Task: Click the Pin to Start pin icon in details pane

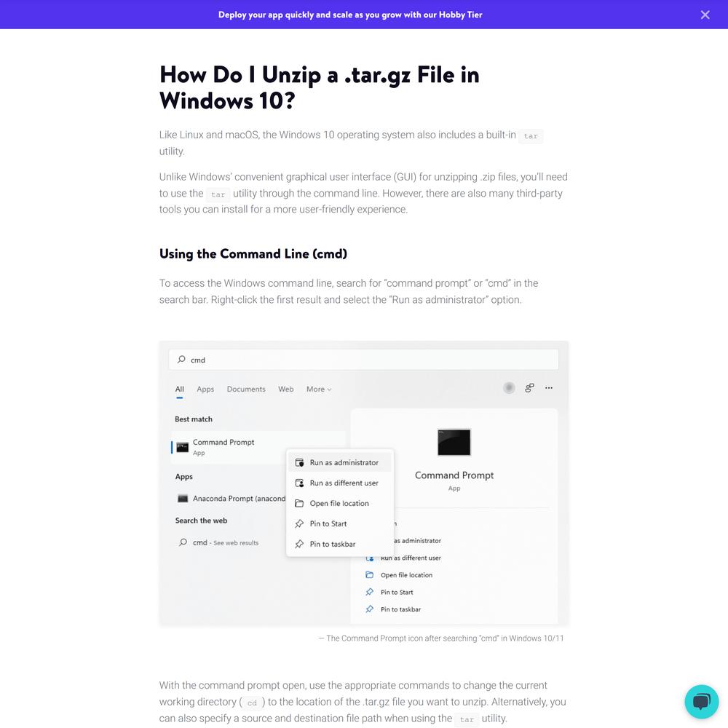Action: click(x=370, y=592)
